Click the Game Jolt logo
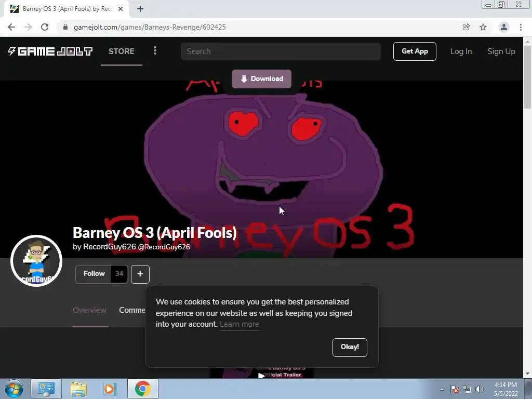 [x=50, y=51]
